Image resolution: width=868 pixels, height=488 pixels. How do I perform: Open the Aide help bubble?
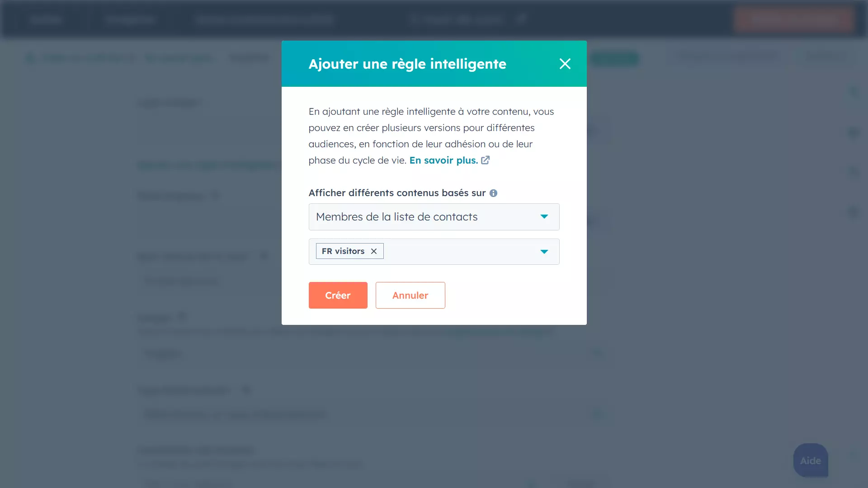[810, 460]
